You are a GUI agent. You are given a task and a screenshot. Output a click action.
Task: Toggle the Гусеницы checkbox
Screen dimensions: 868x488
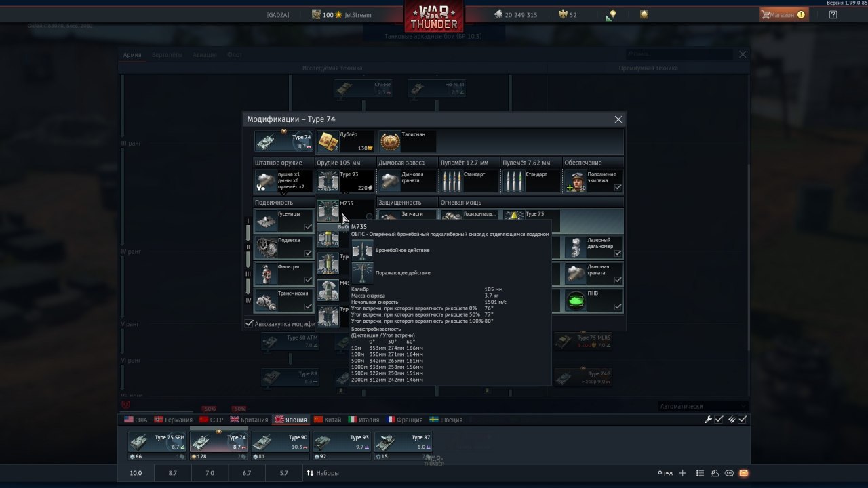pos(309,227)
